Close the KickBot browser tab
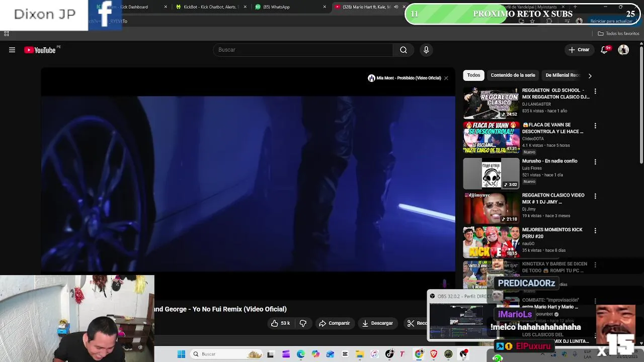Screen dimensions: 644x362 pyautogui.click(x=245, y=7)
